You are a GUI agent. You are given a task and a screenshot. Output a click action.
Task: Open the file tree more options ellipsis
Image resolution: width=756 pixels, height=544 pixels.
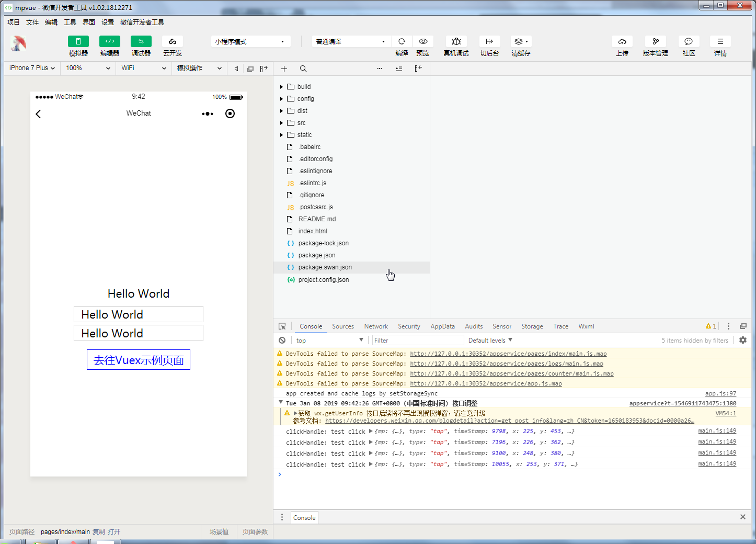pos(380,69)
